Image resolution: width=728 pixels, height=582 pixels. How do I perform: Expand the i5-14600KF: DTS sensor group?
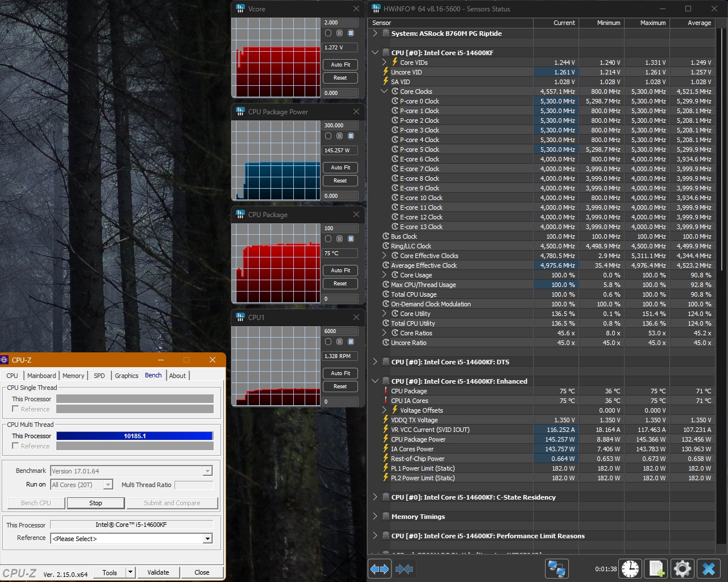[375, 362]
